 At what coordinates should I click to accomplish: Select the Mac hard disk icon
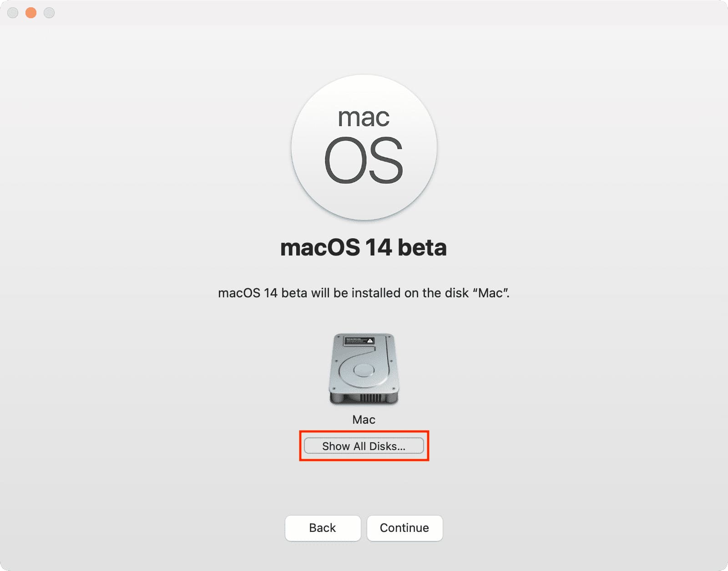tap(364, 369)
